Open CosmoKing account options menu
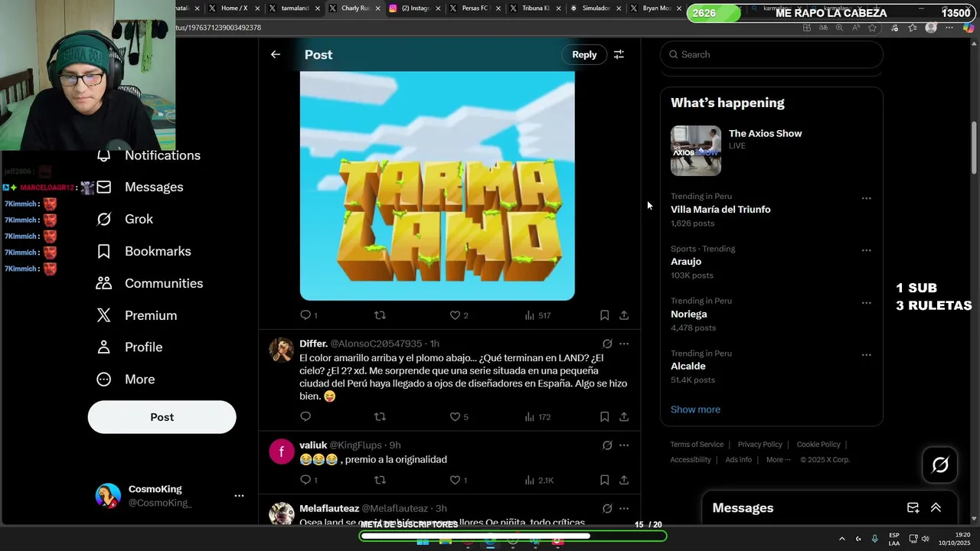The image size is (980, 551). point(239,496)
